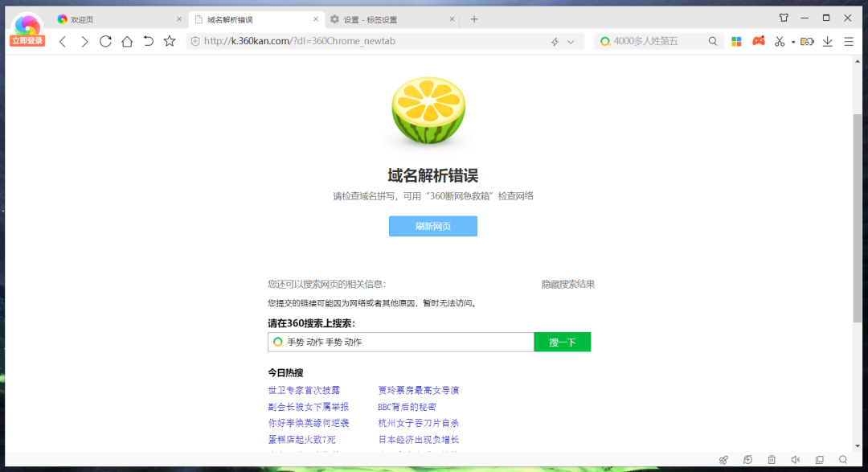Open the colorful apps grid icon
Viewport: 868px width, 472px height.
click(x=736, y=42)
